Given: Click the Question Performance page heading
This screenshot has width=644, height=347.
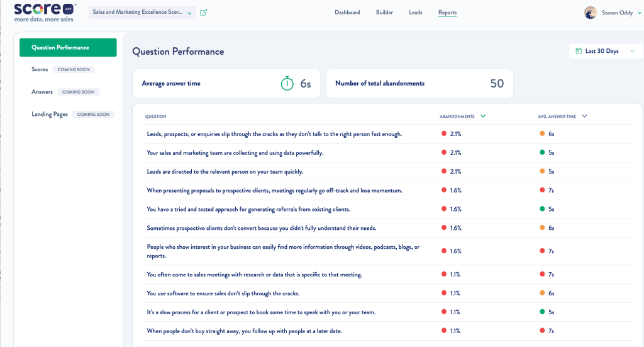Looking at the screenshot, I should coord(178,52).
